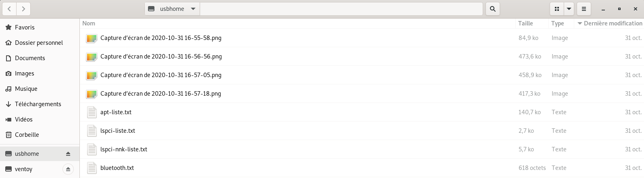Image resolution: width=644 pixels, height=178 pixels.
Task: Click the empty path bar field
Action: click(x=341, y=9)
